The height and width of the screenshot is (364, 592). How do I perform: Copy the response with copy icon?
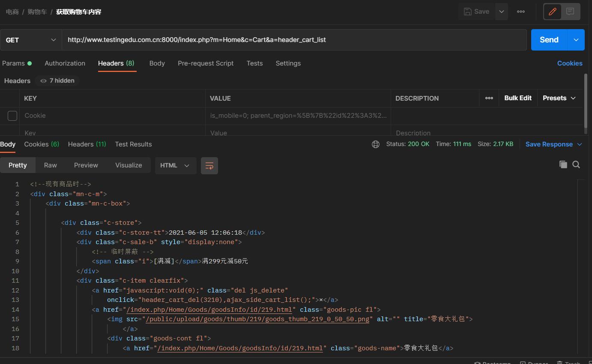point(563,164)
